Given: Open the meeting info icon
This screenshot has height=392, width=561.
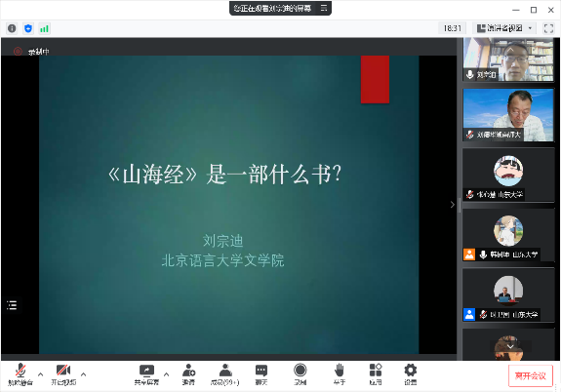Looking at the screenshot, I should click(x=12, y=28).
